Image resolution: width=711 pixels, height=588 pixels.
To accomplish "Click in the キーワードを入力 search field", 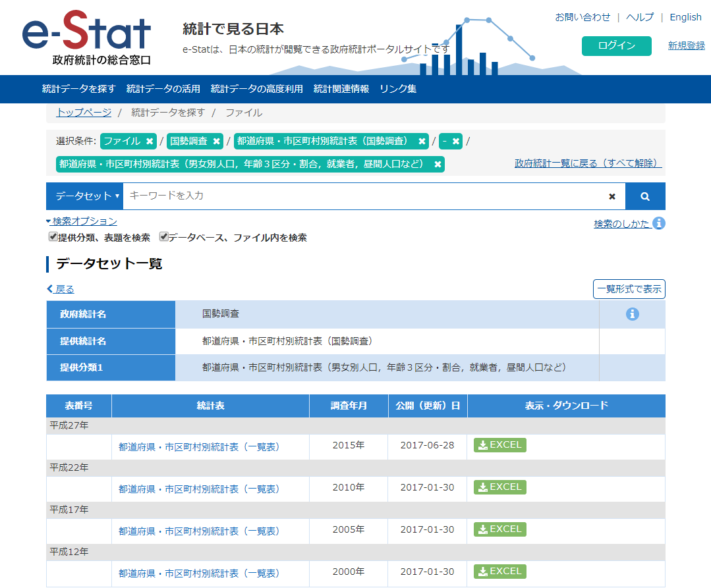I will click(362, 196).
